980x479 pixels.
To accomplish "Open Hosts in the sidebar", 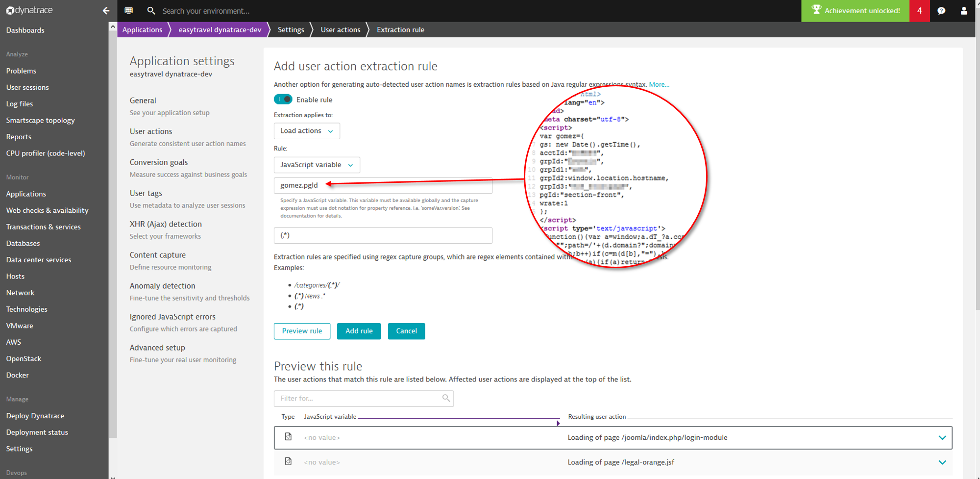I will click(x=15, y=276).
